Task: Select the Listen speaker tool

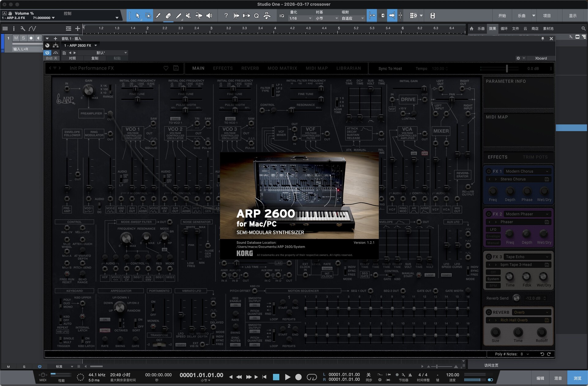Action: 209,16
